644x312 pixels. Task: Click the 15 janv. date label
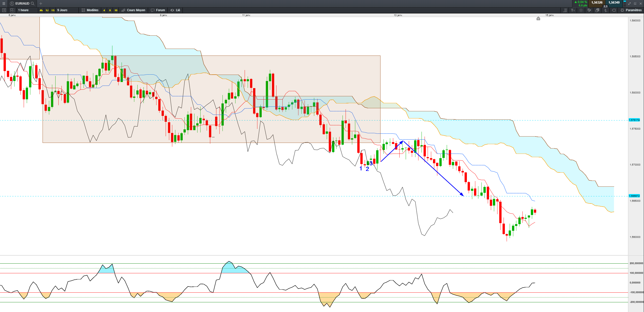pyautogui.click(x=550, y=15)
